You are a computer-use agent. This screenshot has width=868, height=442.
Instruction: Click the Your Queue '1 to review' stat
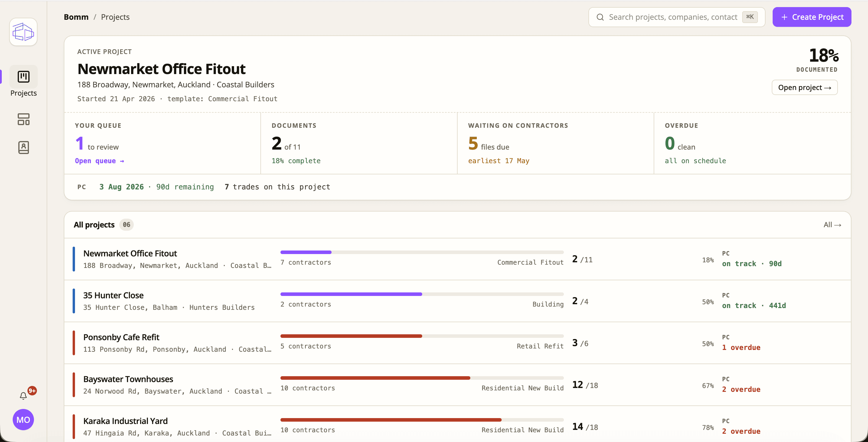click(97, 144)
